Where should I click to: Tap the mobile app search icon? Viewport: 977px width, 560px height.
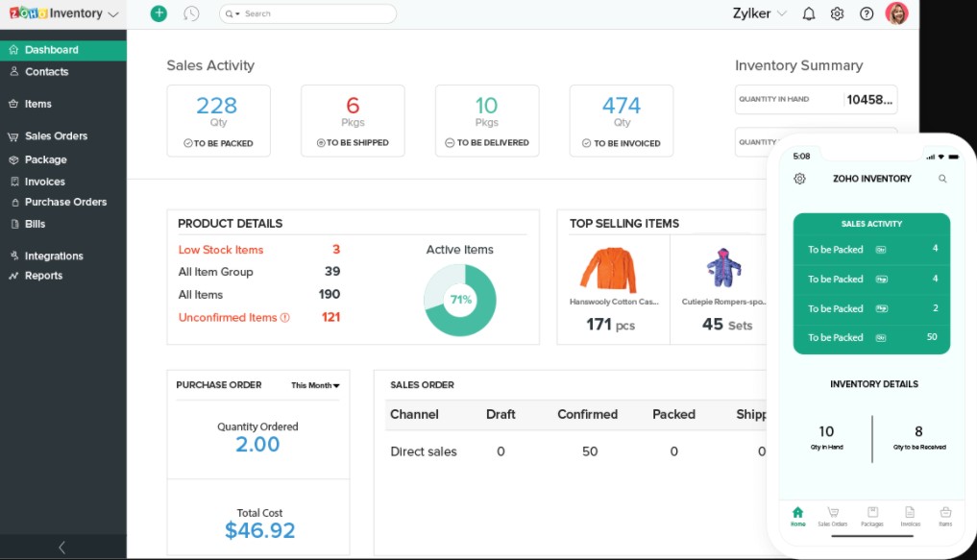[x=942, y=179]
